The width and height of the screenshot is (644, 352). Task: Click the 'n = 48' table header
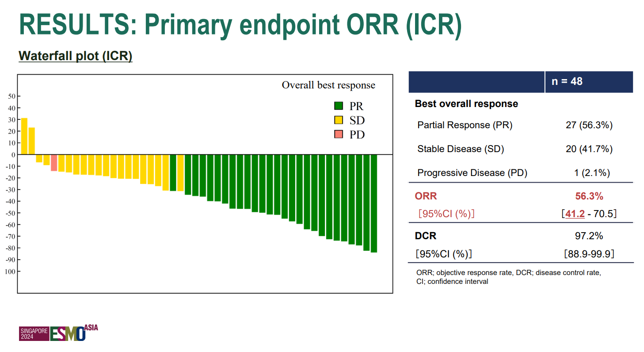tap(567, 82)
